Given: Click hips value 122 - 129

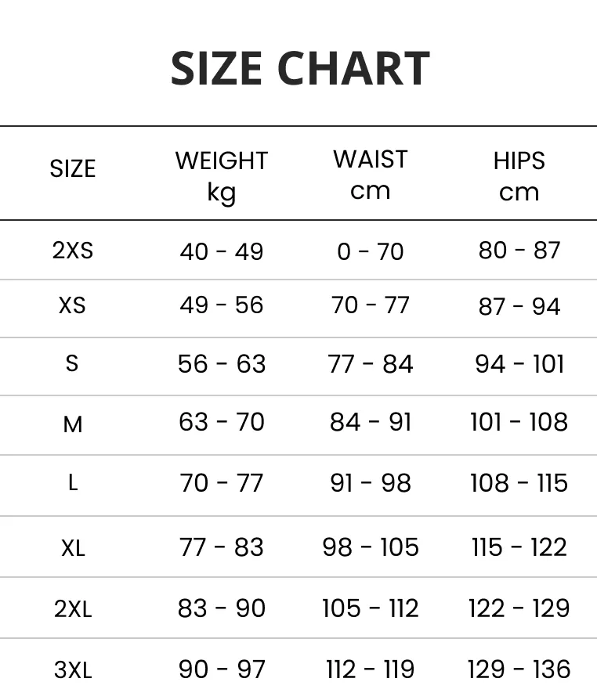Looking at the screenshot, I should (x=519, y=608).
